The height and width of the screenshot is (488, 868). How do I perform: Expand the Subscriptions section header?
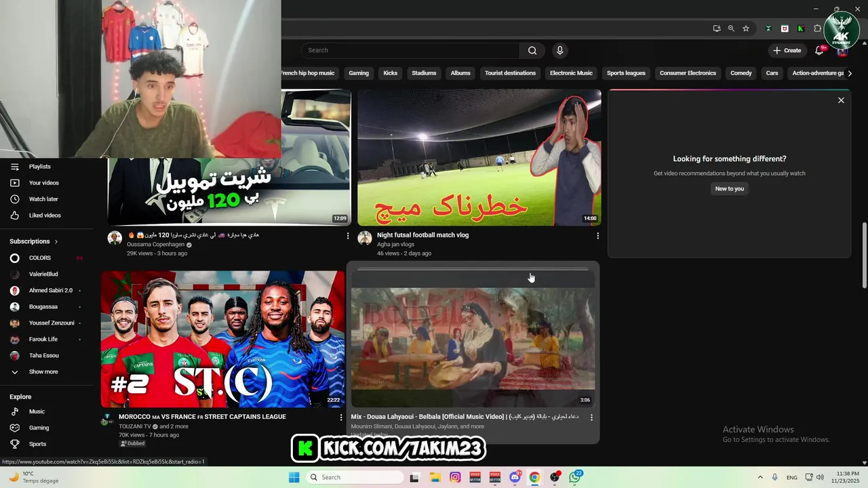coord(34,241)
